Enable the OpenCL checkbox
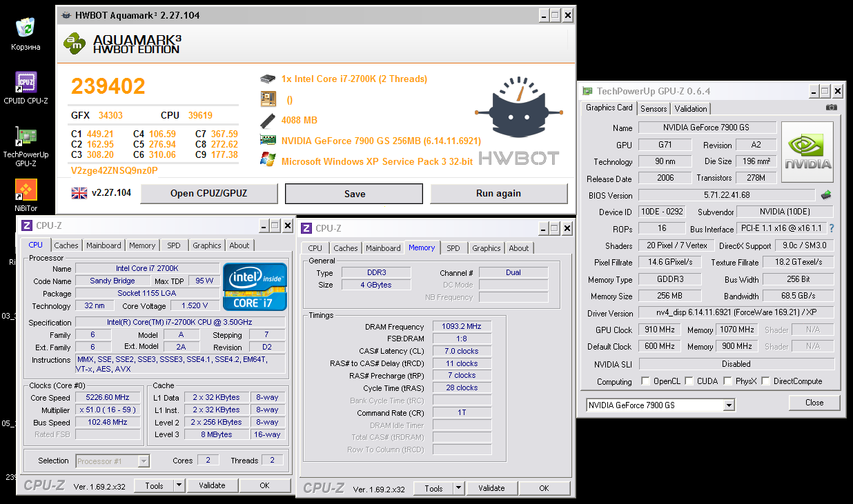 click(645, 381)
